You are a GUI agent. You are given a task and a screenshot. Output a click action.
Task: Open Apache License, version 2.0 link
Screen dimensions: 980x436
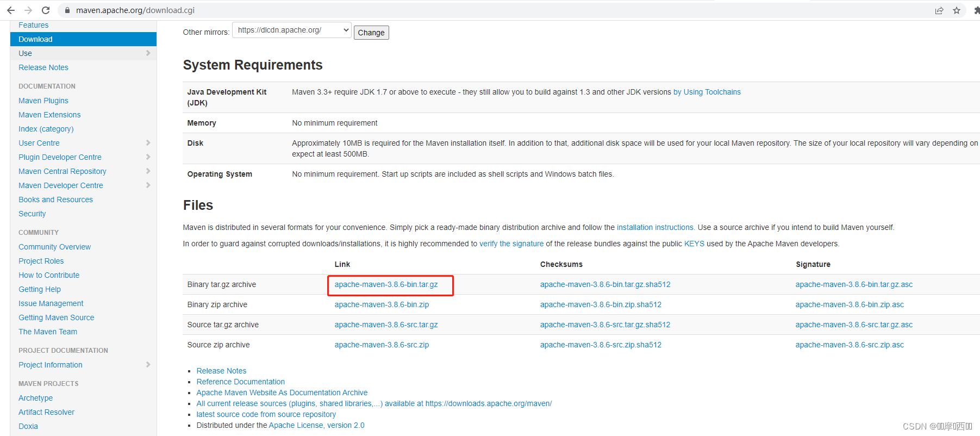tap(316, 425)
